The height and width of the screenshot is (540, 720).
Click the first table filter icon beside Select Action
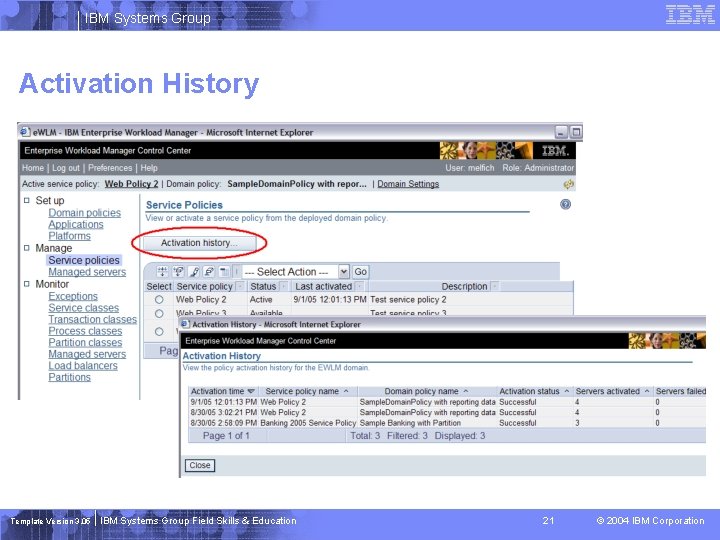point(163,272)
